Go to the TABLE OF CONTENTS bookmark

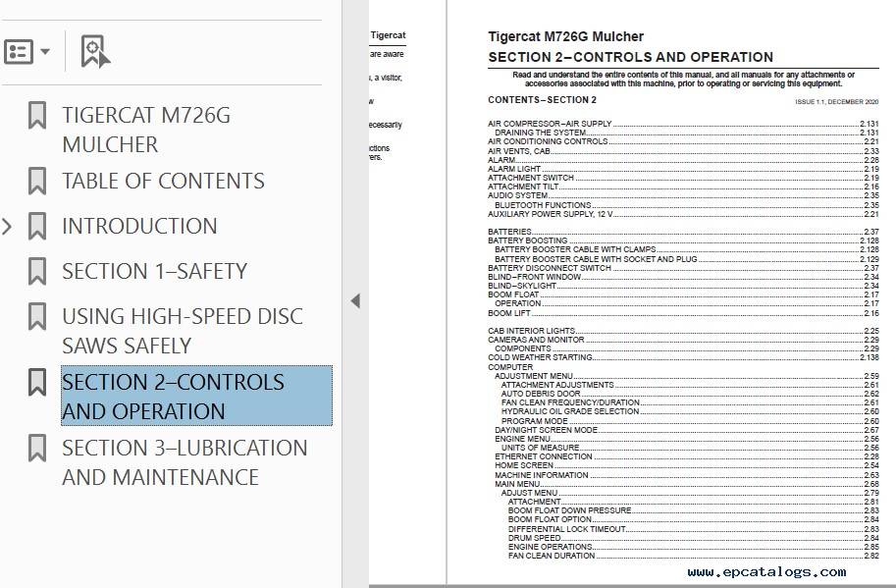(164, 182)
